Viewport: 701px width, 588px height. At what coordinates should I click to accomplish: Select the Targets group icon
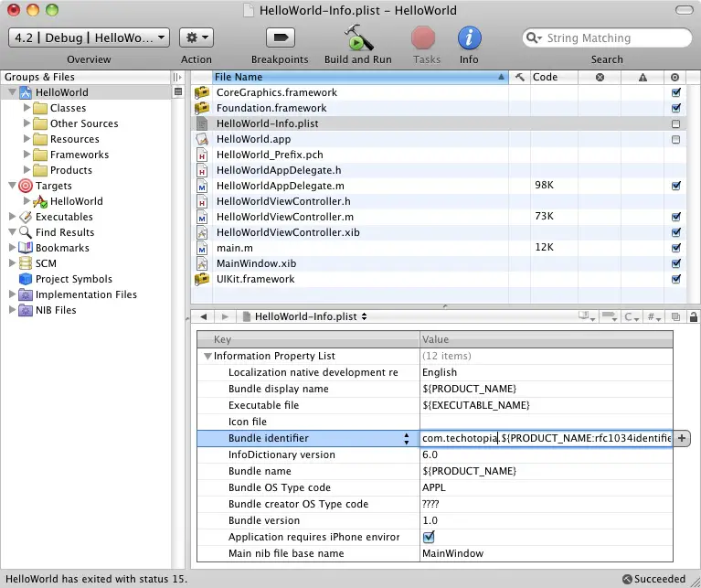(26, 186)
